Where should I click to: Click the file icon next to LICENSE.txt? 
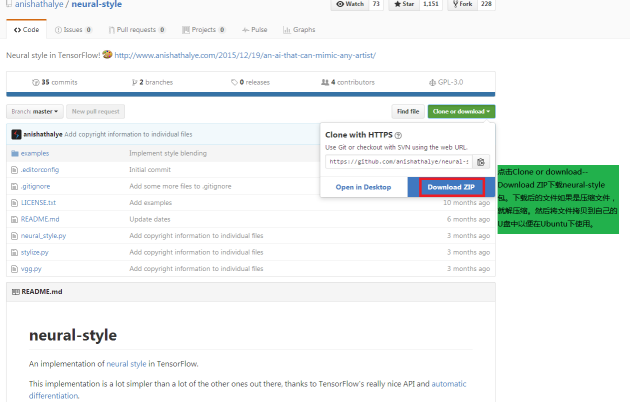(14, 203)
